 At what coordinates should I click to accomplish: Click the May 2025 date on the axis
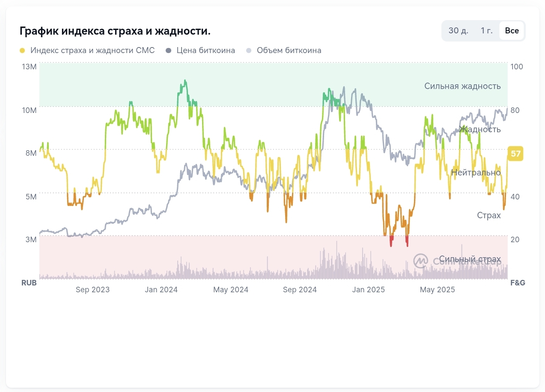(x=437, y=290)
